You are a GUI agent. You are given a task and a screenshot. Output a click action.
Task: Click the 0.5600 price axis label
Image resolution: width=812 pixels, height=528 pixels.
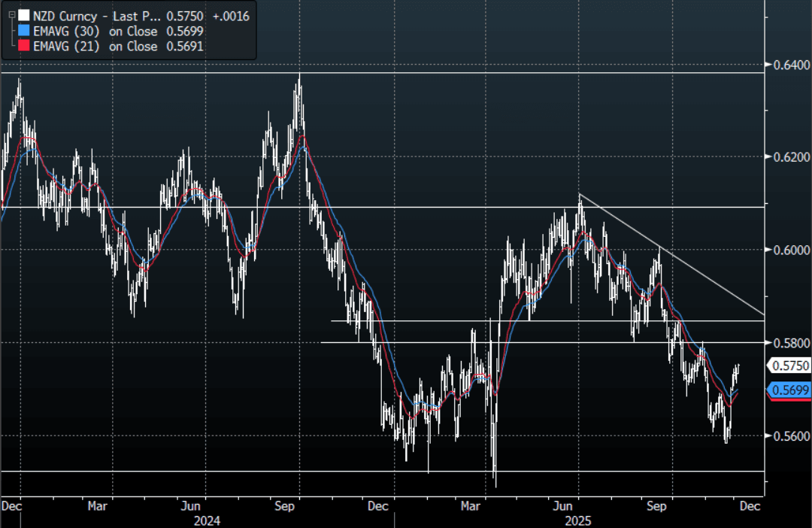tap(789, 436)
